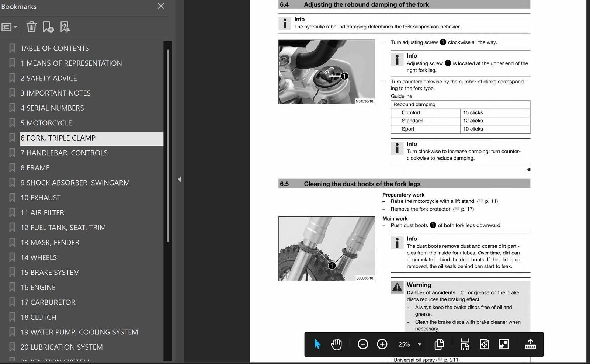Click the share/upload toolbar icon
The image size is (590, 364).
[x=530, y=344]
